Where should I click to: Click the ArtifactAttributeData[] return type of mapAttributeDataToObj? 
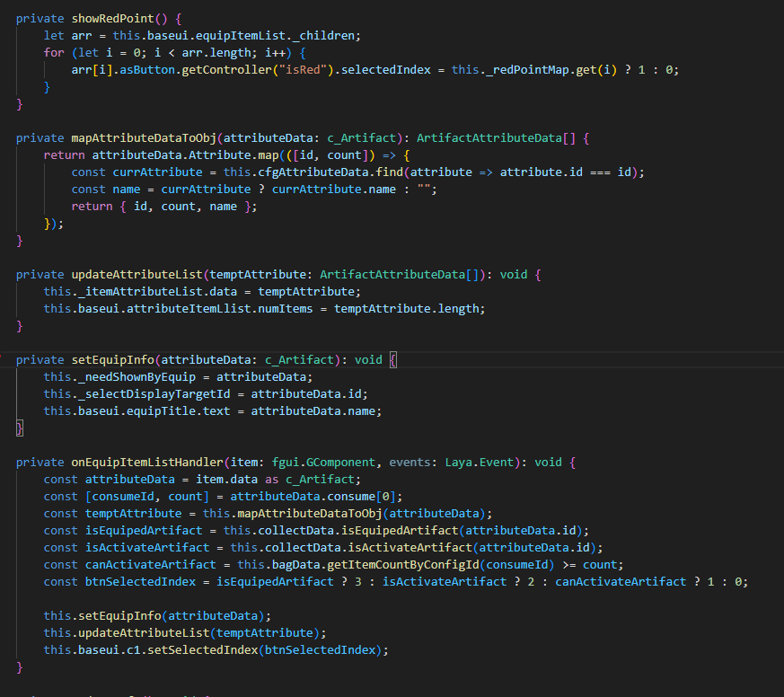496,138
